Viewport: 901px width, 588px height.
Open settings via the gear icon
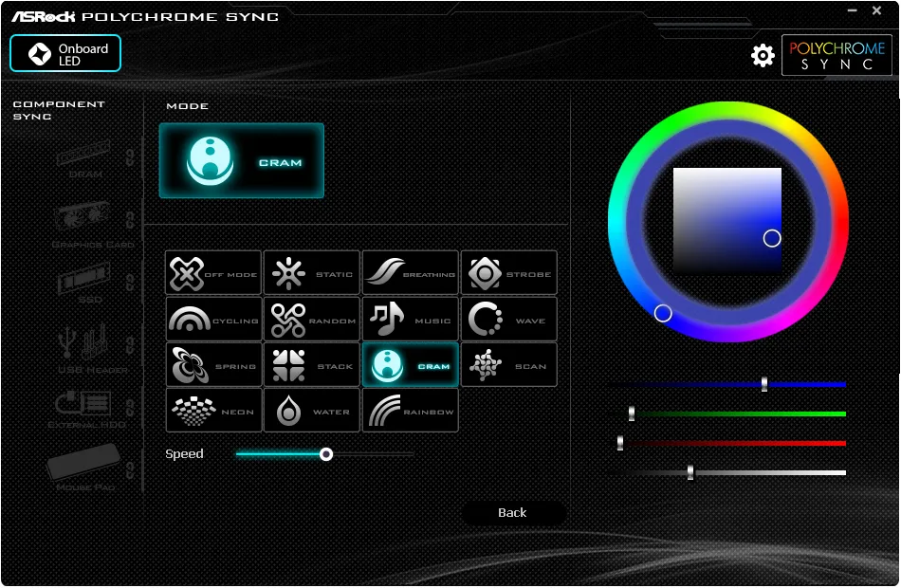coord(763,55)
